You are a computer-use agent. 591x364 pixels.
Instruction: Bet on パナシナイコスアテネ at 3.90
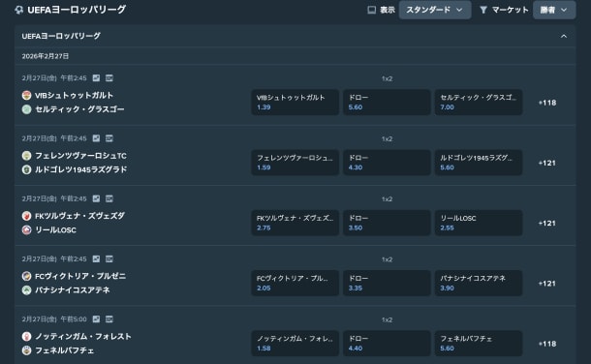click(x=479, y=283)
